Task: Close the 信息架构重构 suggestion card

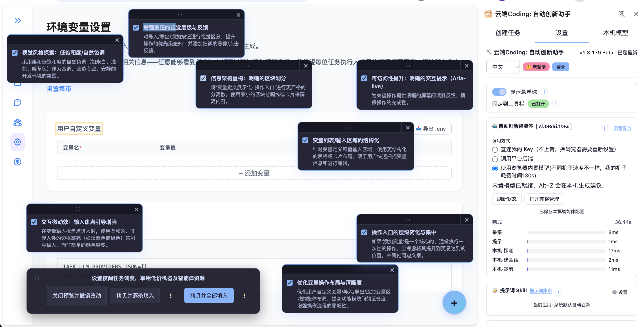Action: [306, 66]
